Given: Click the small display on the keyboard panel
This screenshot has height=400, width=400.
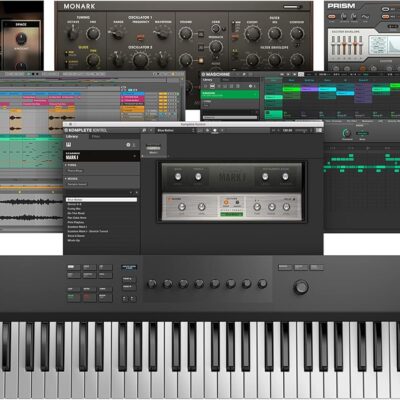Looking at the screenshot, I should point(129,267).
